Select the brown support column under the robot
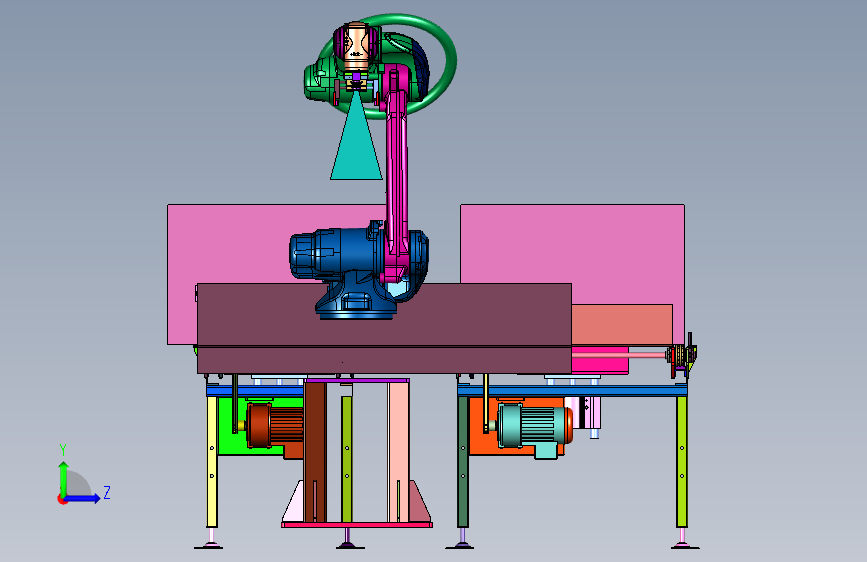This screenshot has height=562, width=867. tap(315, 451)
